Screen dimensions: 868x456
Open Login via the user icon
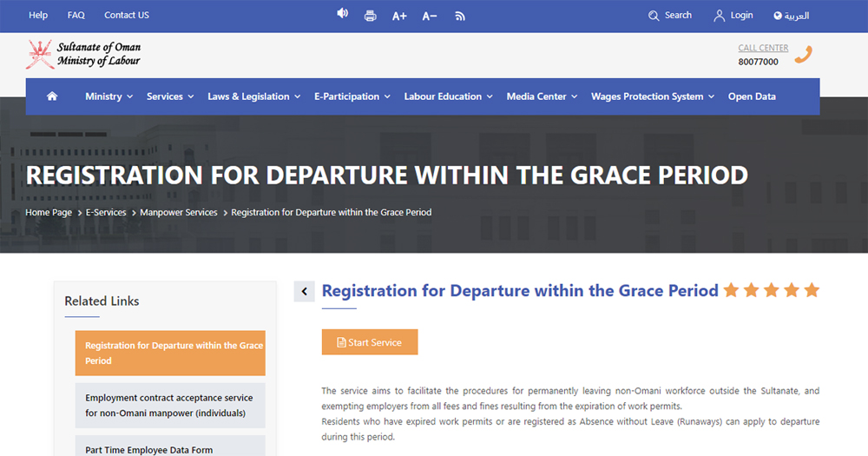point(719,16)
